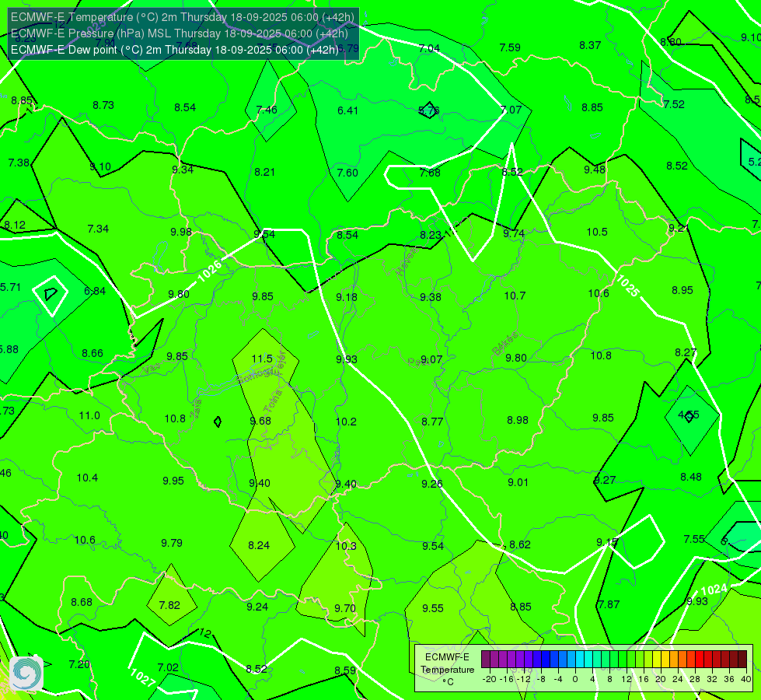Click the 8.77 temperature value
Image resolution: width=761 pixels, height=700 pixels.
pyautogui.click(x=432, y=421)
